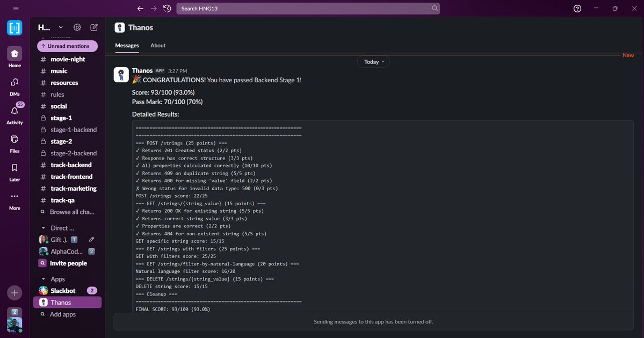Collapse the Apps section
Screen dimensions: 644x338
pyautogui.click(x=44, y=279)
